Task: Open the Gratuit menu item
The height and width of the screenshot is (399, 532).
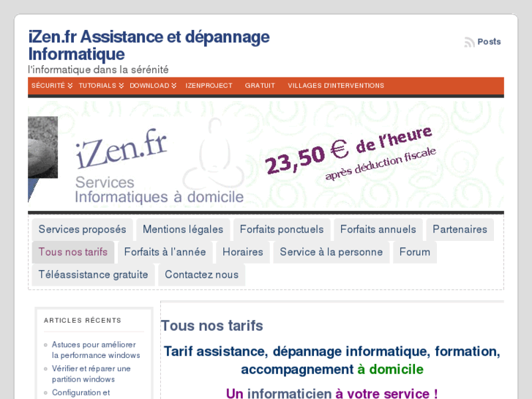Action: click(260, 86)
